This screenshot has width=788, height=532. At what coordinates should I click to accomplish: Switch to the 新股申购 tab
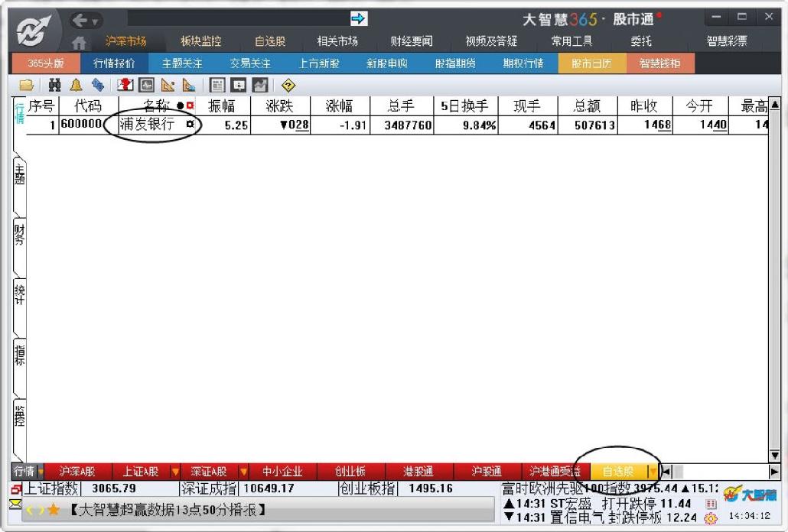[x=387, y=63]
